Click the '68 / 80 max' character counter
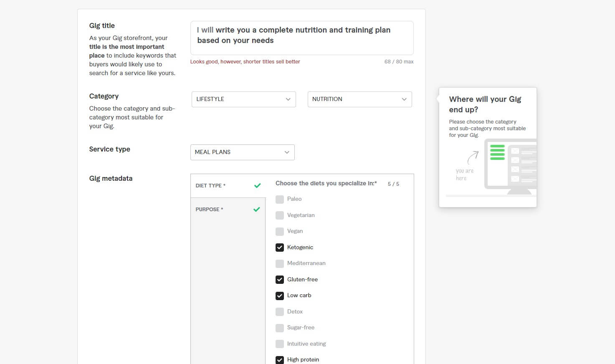 pos(399,62)
